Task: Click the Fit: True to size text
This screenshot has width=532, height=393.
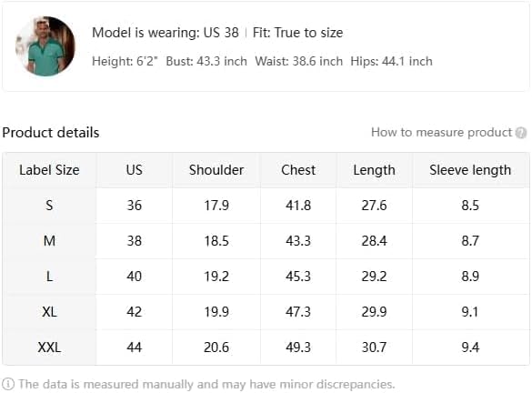Action: click(298, 33)
